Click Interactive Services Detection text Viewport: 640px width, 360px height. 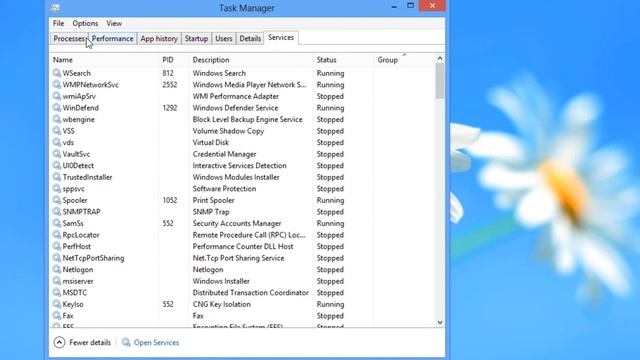240,166
